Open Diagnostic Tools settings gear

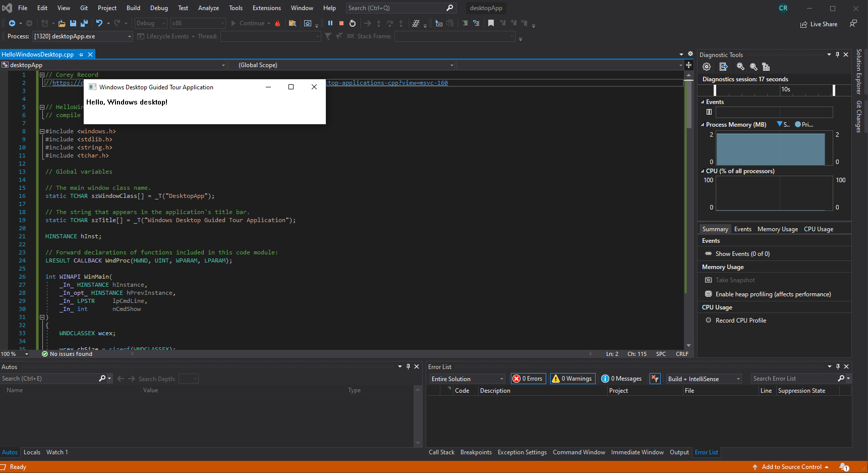pyautogui.click(x=707, y=67)
